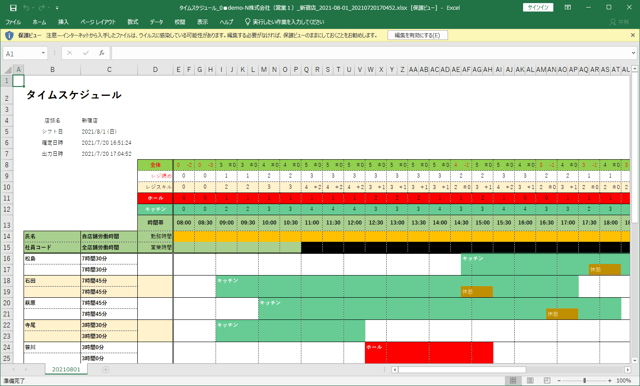Viewport: 640px width, 386px height.
Task: Click the Protected View shield icon
Action: 9,35
